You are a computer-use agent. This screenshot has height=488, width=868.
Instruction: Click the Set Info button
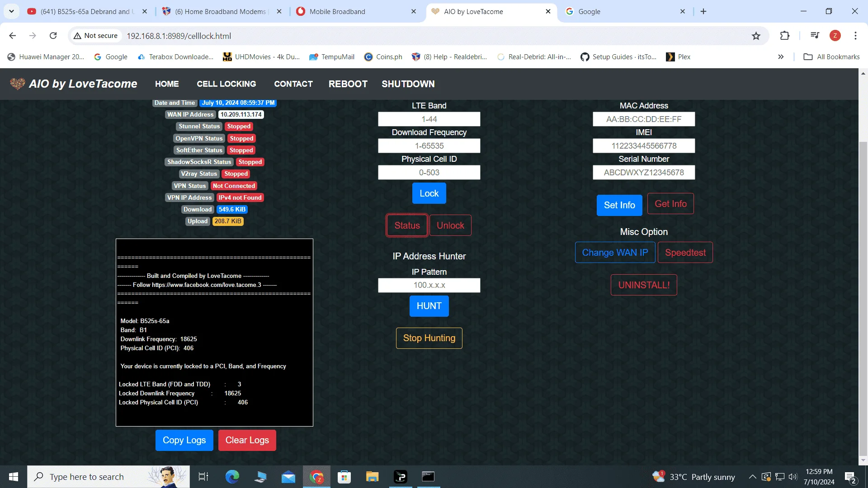619,205
